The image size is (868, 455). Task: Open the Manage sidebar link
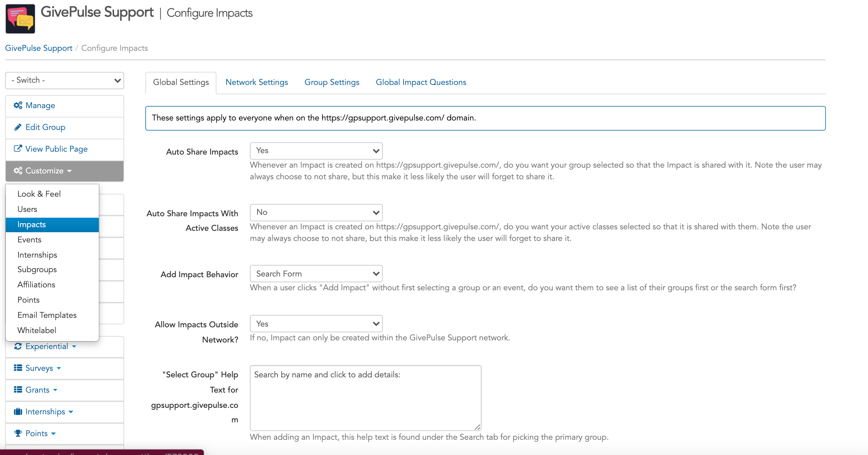coord(65,106)
